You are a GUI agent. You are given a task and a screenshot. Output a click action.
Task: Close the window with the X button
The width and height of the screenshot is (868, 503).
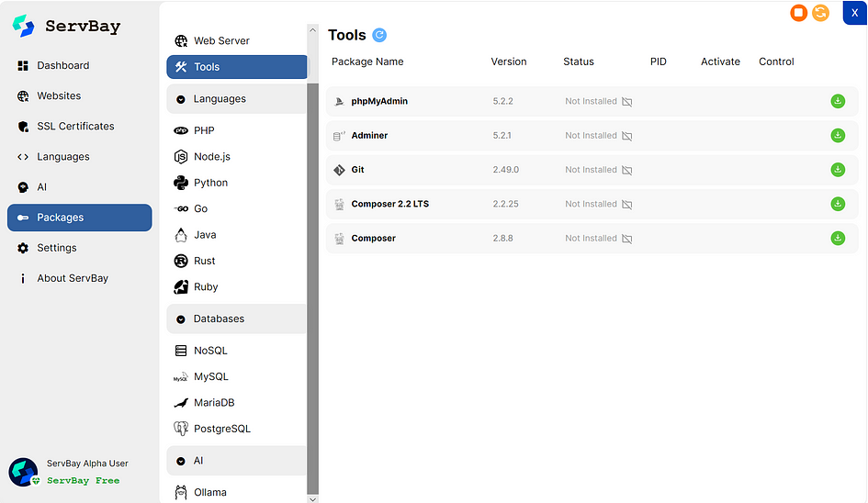pyautogui.click(x=855, y=13)
